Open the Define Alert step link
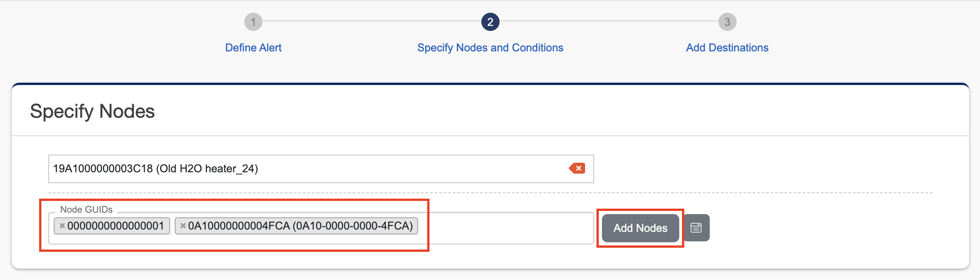 [x=253, y=48]
